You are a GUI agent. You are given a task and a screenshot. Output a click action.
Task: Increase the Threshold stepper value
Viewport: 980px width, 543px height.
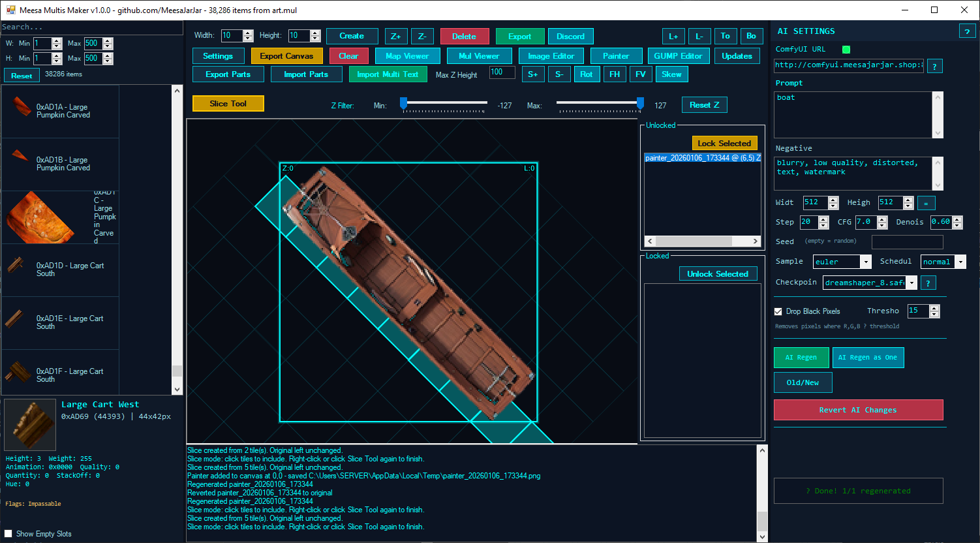click(934, 308)
